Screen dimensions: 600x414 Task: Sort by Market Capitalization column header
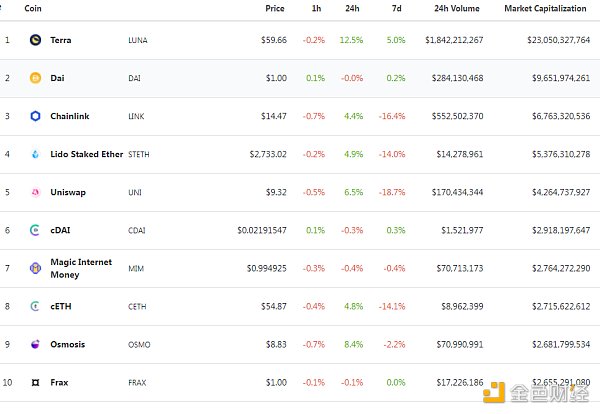coord(546,8)
